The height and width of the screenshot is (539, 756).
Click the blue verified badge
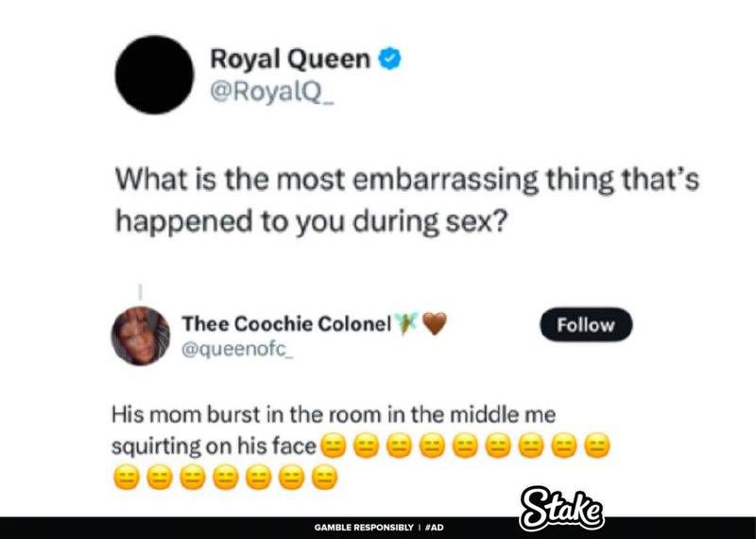point(389,60)
